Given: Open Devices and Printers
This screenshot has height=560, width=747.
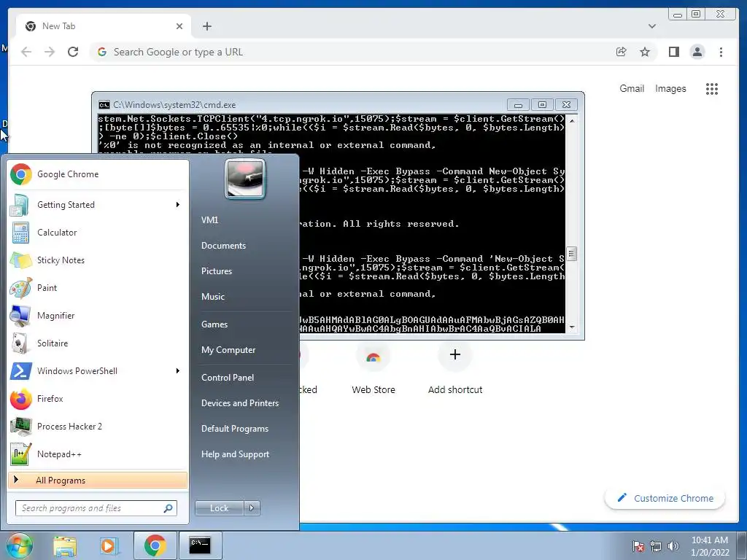Looking at the screenshot, I should [x=239, y=403].
